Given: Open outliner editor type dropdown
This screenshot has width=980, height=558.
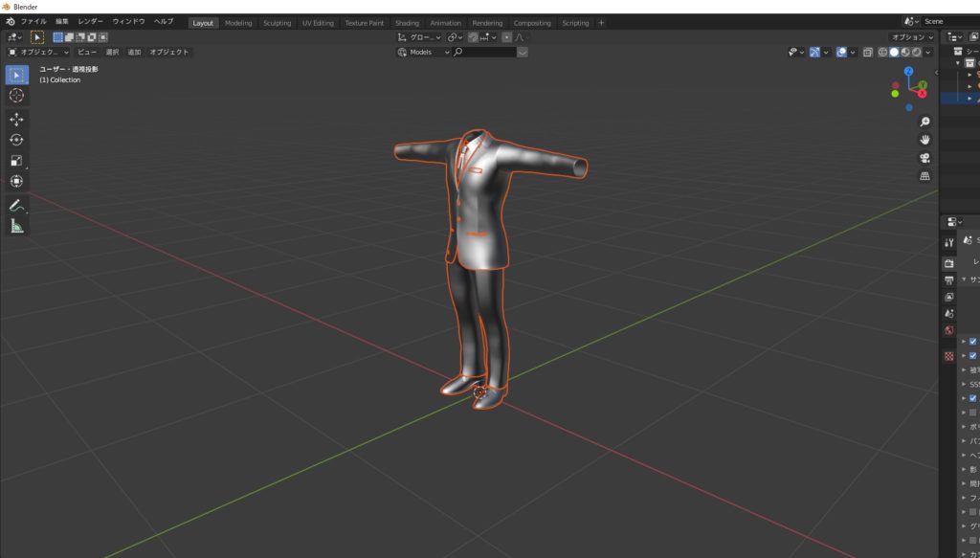Looking at the screenshot, I should tap(954, 37).
